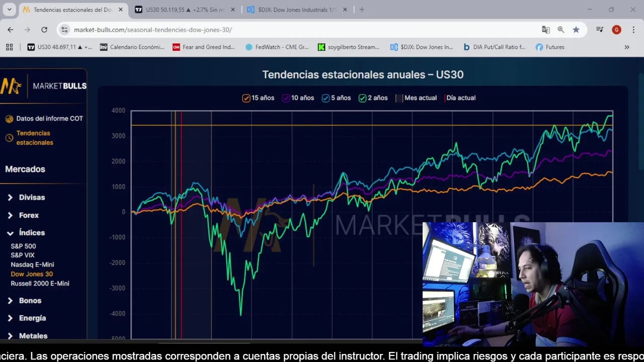This screenshot has width=644, height=362.
Task: Open soygilberto Stream bookmark
Action: [x=349, y=47]
